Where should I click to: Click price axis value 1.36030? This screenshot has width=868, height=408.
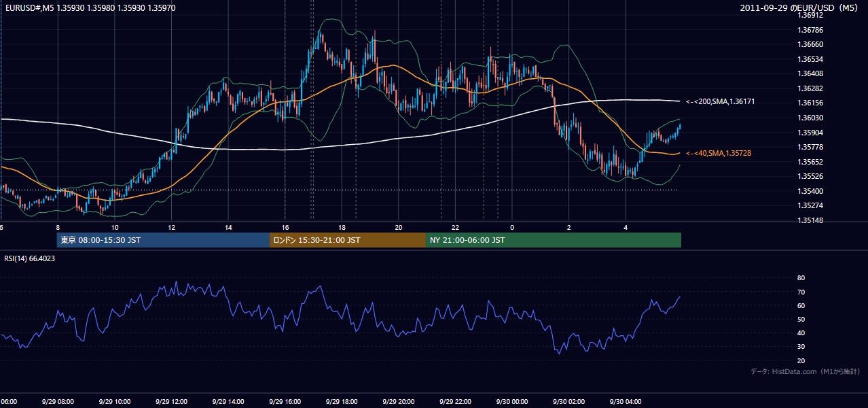coord(810,118)
